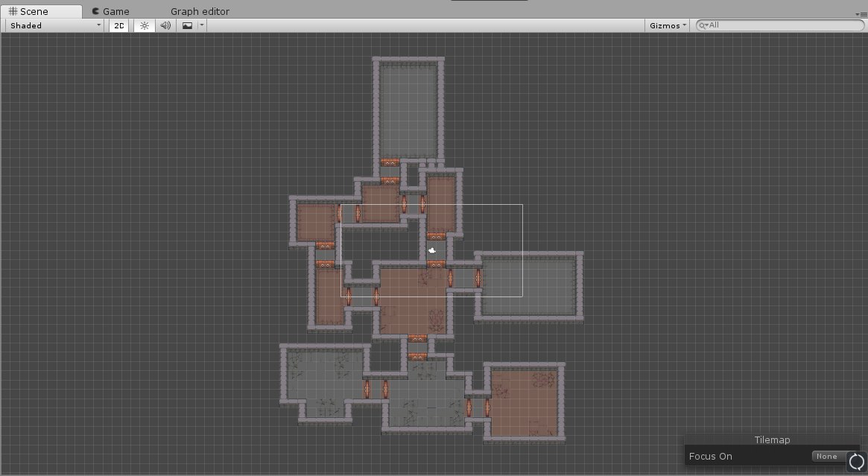Open the Game tab
Screen dimensions: 868x476
coord(111,12)
